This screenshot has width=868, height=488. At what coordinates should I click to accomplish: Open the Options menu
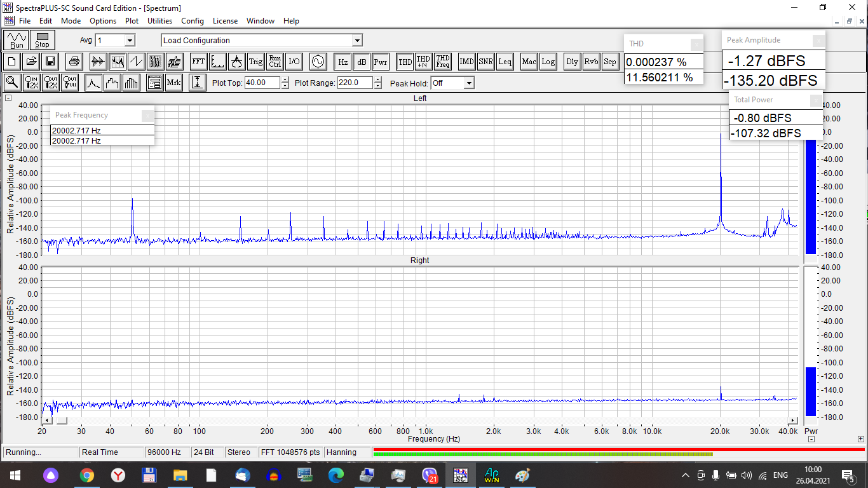point(103,21)
